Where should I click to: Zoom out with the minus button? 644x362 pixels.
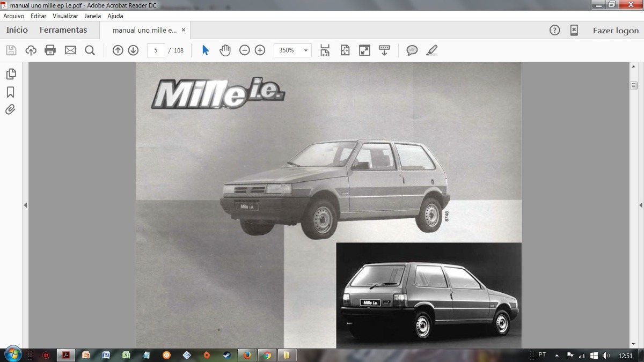(x=244, y=50)
